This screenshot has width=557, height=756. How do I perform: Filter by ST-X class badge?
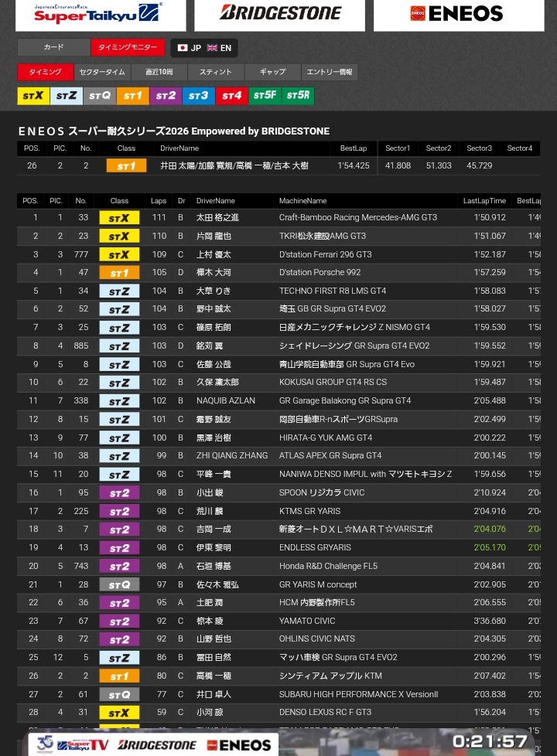(x=33, y=95)
